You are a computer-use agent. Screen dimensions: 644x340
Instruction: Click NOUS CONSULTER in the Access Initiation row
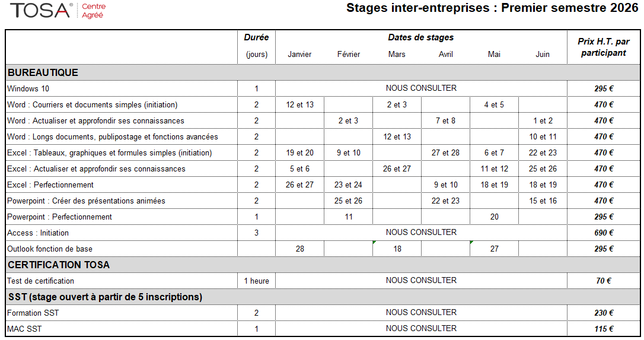click(x=421, y=232)
